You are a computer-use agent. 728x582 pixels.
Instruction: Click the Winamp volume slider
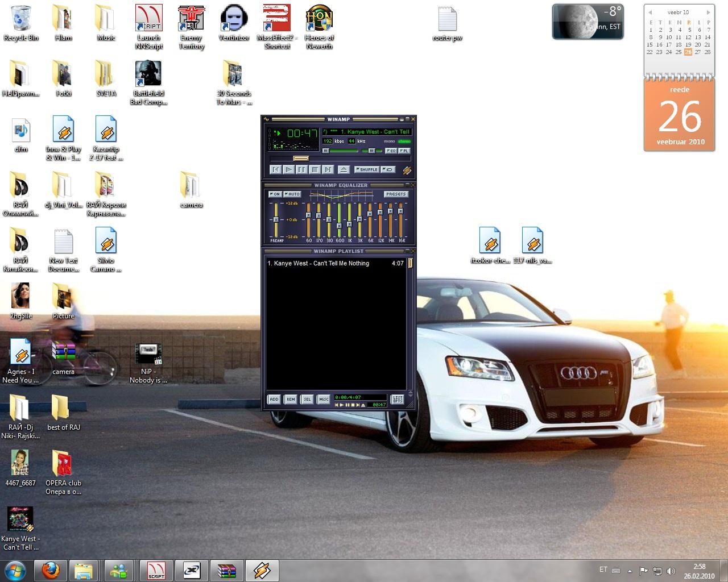tap(340, 151)
